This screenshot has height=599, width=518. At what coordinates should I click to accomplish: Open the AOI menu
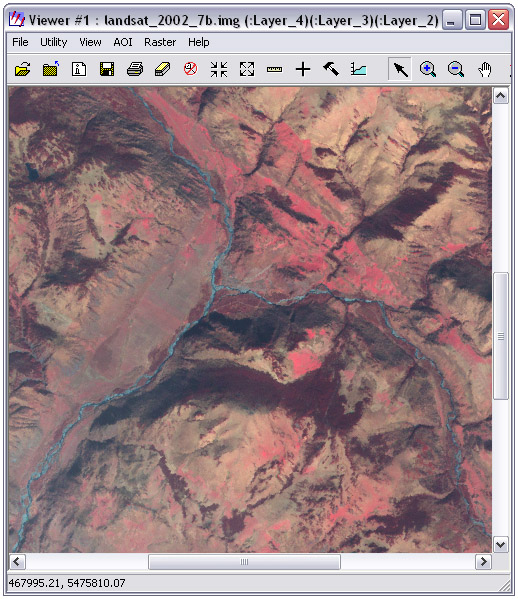[x=123, y=42]
